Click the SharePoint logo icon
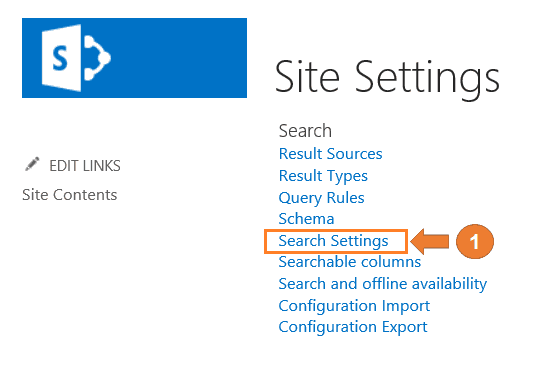Screen dimensions: 557x365 coord(76,58)
